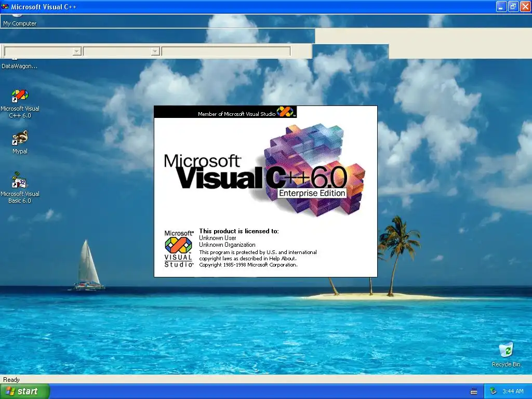This screenshot has width=532, height=399.
Task: Select the DataWagon... desktop label
Action: click(19, 66)
